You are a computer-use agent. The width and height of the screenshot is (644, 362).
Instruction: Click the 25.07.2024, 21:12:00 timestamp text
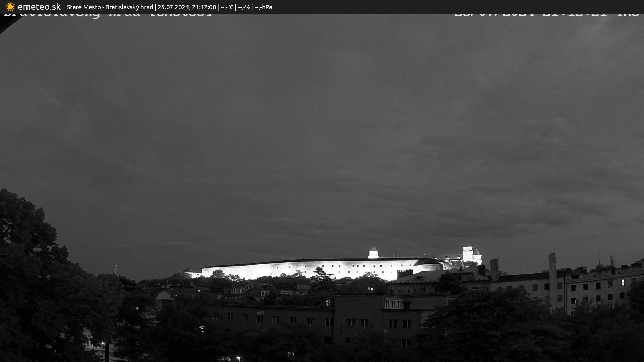click(187, 7)
